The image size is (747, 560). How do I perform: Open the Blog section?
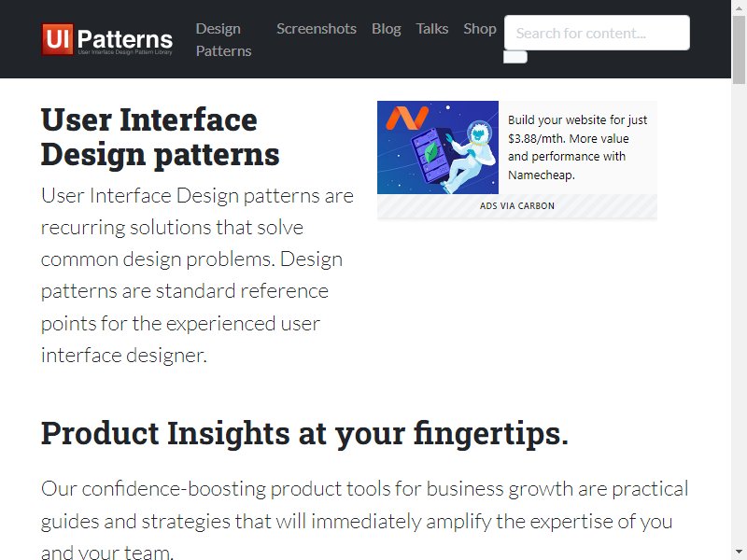pyautogui.click(x=387, y=29)
